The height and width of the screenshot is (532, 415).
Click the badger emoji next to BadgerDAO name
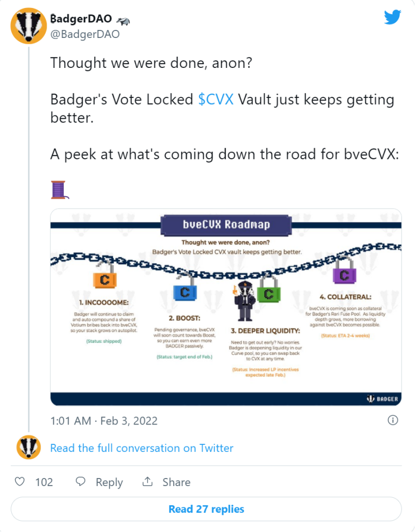coord(123,21)
